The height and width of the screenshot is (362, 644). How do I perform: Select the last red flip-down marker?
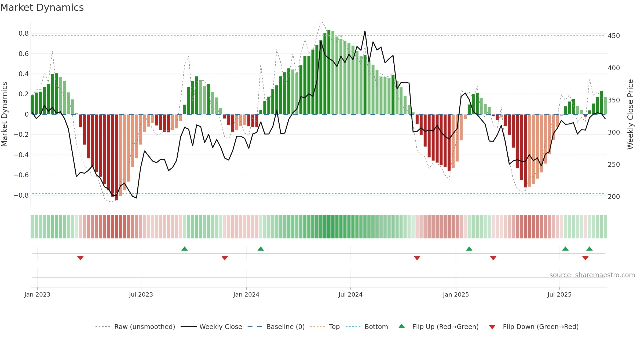pos(586,258)
